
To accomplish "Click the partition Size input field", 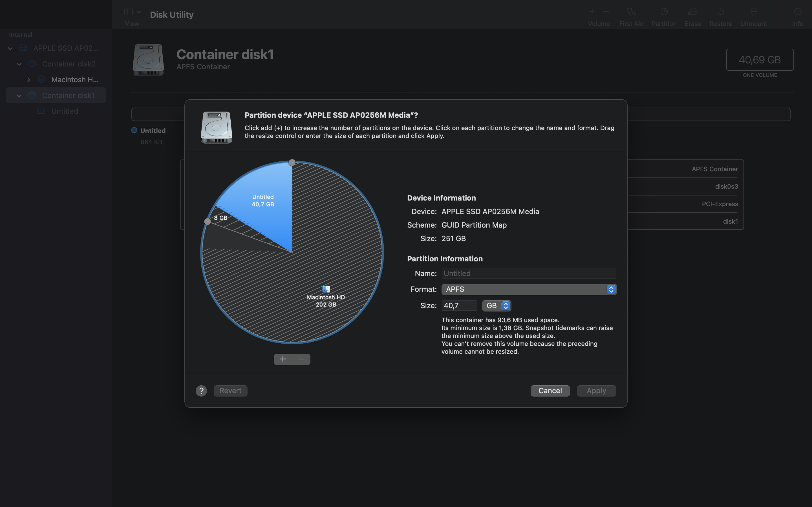I will [x=459, y=306].
